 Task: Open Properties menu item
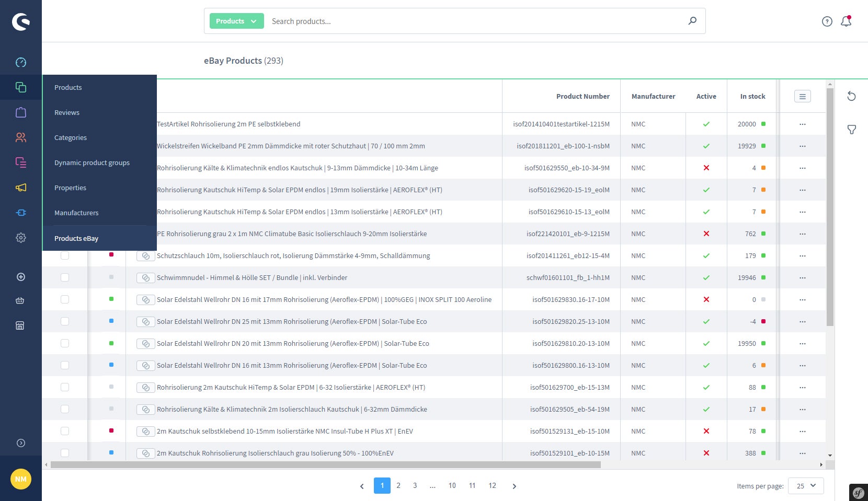[x=99, y=188]
